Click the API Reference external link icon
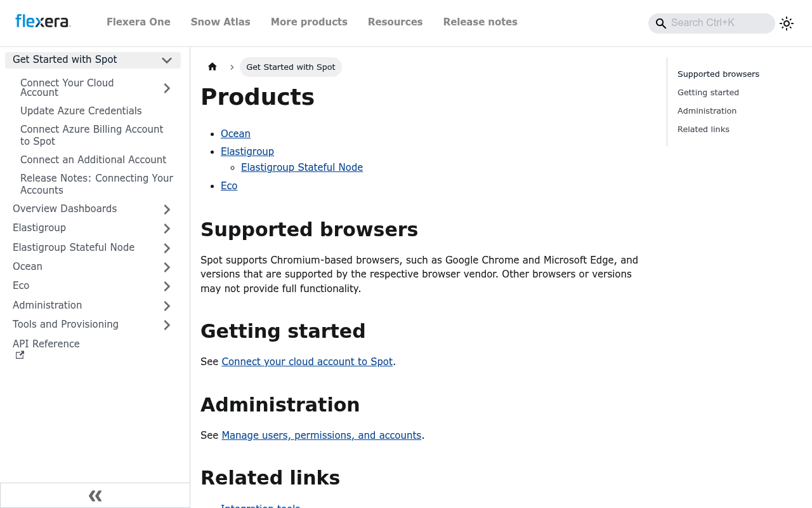 coord(20,355)
